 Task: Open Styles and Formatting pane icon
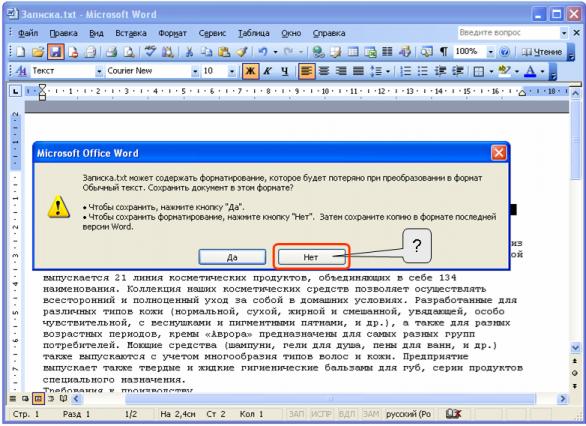coord(21,71)
